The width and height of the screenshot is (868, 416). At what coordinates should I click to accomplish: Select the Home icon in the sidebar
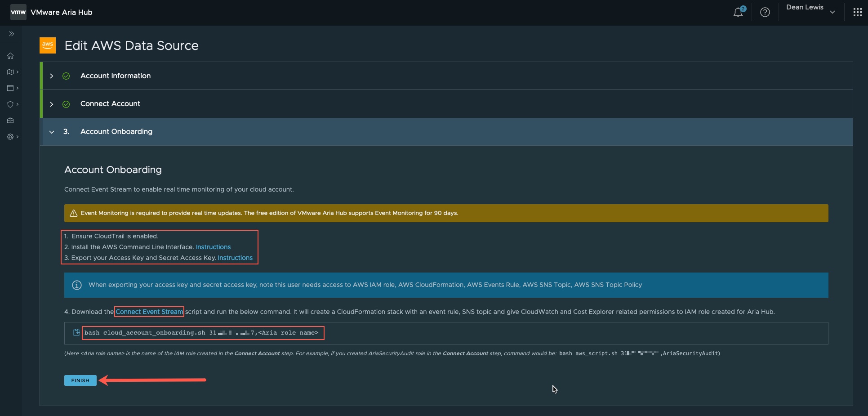(x=10, y=56)
